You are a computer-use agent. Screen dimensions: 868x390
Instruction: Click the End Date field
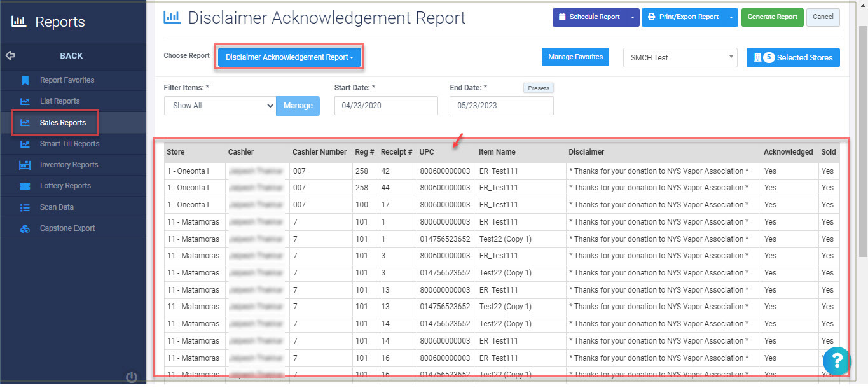502,106
